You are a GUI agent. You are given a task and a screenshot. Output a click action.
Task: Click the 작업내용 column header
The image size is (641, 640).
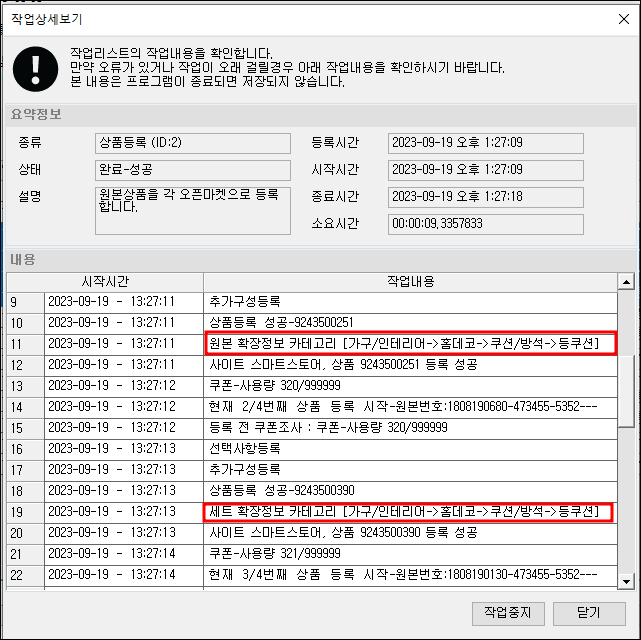410,282
